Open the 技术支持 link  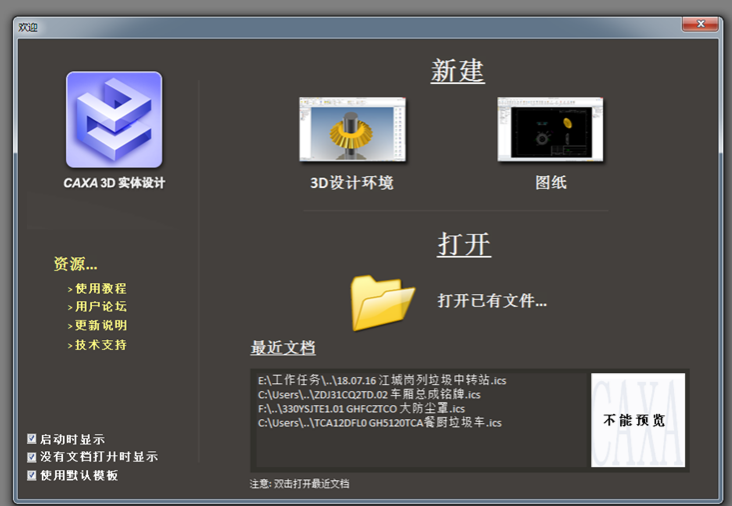pyautogui.click(x=100, y=345)
